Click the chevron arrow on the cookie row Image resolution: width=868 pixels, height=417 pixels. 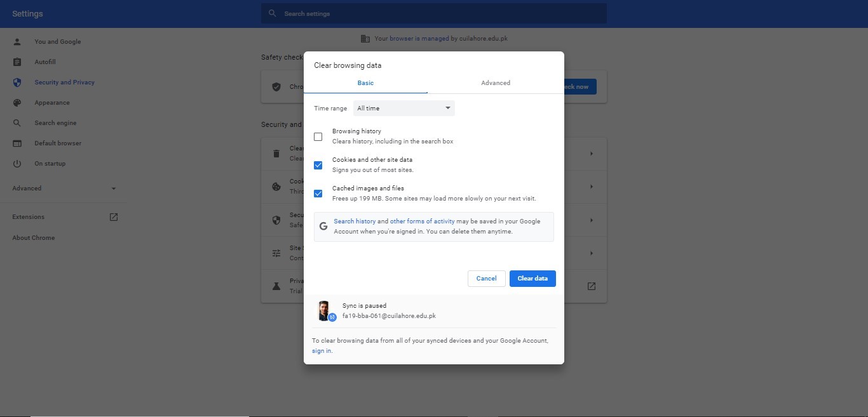click(592, 187)
